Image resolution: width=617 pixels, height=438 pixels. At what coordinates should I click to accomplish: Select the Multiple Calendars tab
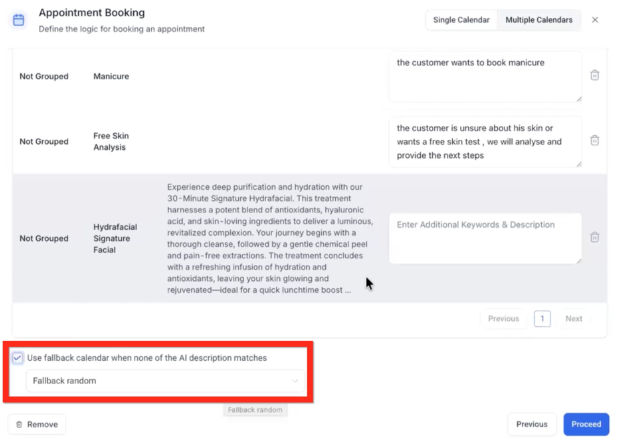(x=539, y=19)
